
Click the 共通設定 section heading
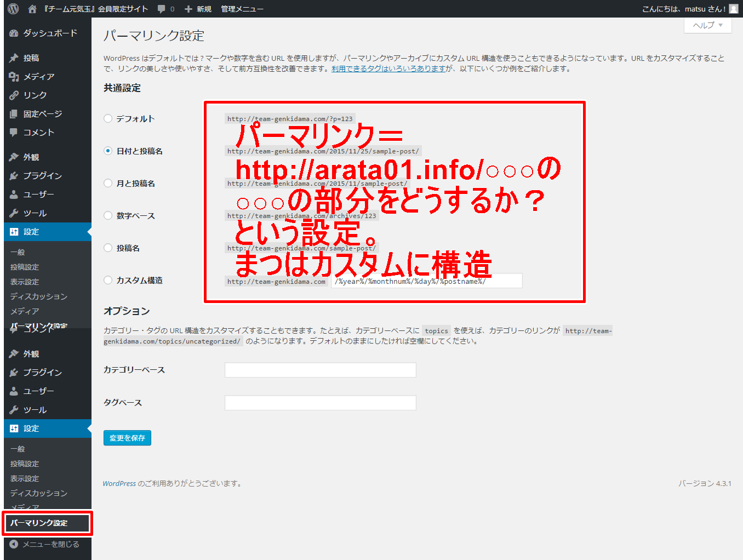[122, 88]
